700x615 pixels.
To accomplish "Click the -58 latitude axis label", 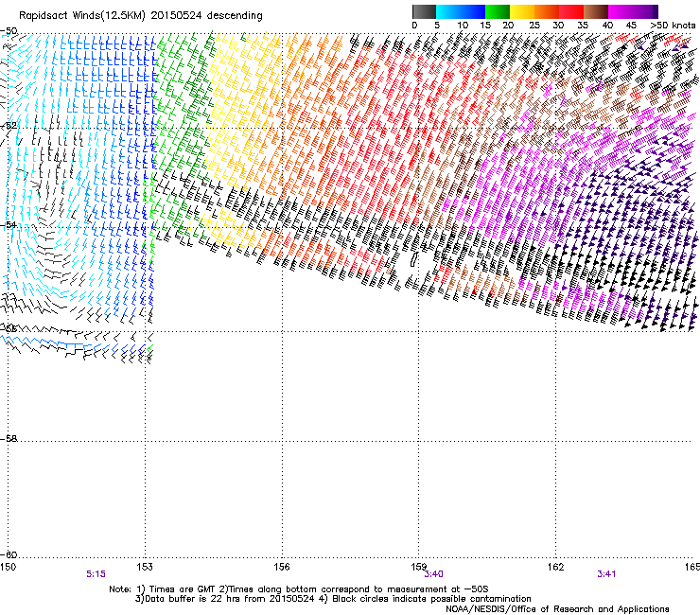I will (x=9, y=439).
